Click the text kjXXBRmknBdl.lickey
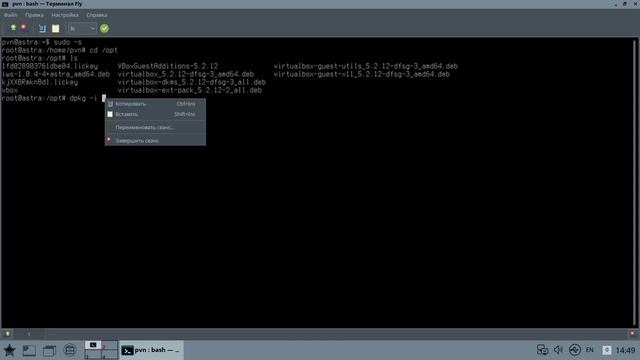The width and height of the screenshot is (640, 360). (40, 82)
